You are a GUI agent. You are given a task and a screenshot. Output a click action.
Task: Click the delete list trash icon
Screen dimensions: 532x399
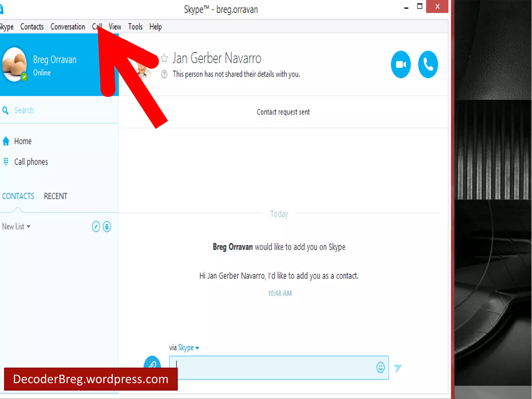click(107, 227)
